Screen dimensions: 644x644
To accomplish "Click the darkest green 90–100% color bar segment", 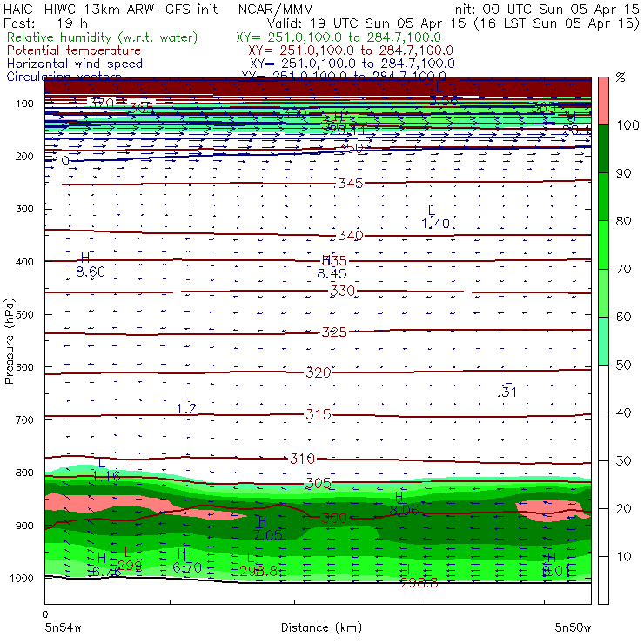I will pos(603,149).
